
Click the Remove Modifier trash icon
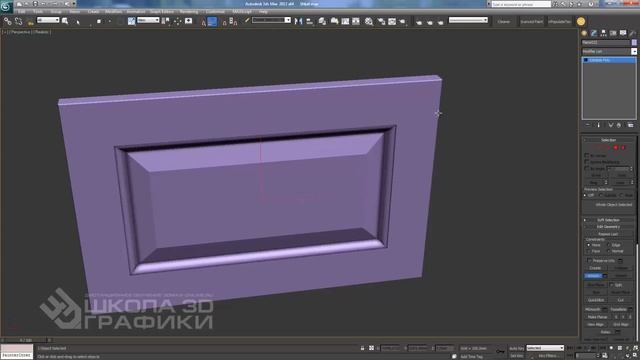(619, 125)
